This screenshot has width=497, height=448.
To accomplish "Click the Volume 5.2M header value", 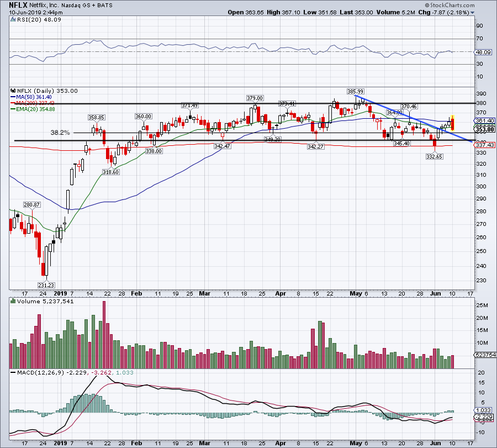I will (395, 12).
